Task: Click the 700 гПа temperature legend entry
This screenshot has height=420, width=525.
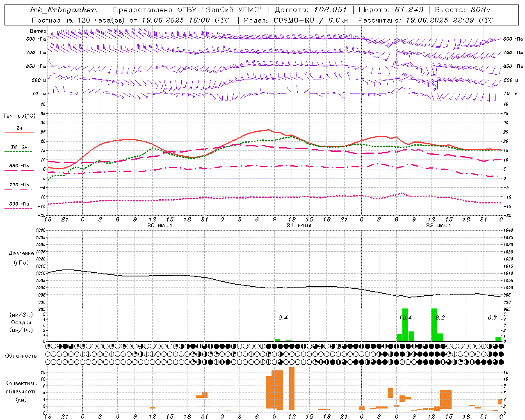Action: coord(19,185)
